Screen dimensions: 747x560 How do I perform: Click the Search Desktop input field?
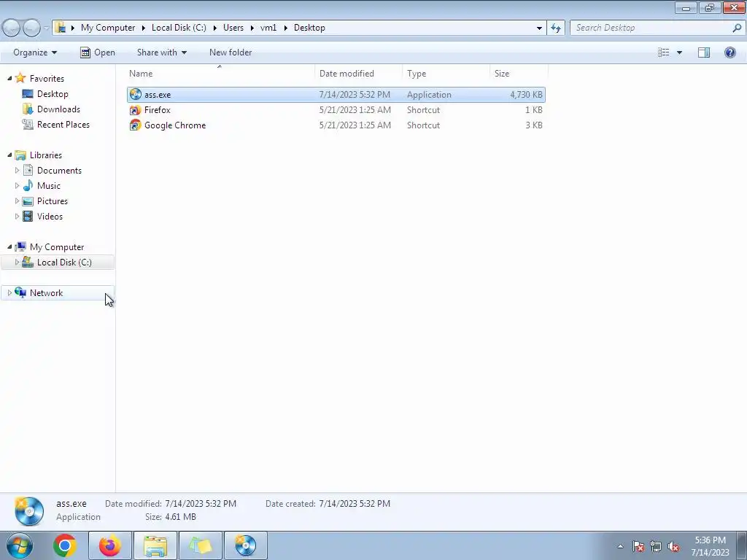(651, 28)
